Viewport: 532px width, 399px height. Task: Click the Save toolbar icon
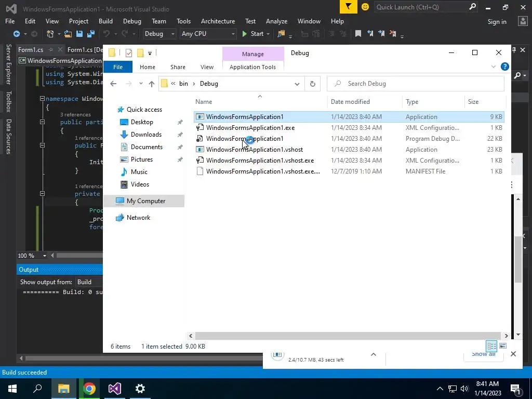(x=79, y=34)
